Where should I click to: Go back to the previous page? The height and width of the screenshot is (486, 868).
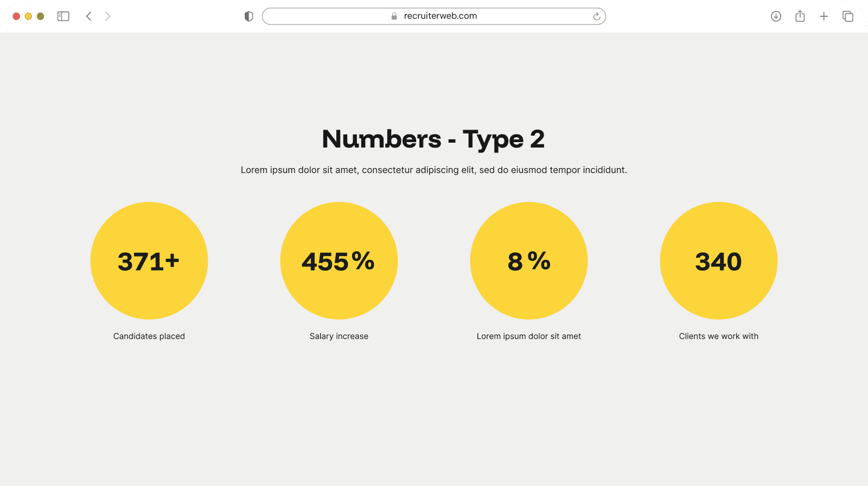click(89, 16)
